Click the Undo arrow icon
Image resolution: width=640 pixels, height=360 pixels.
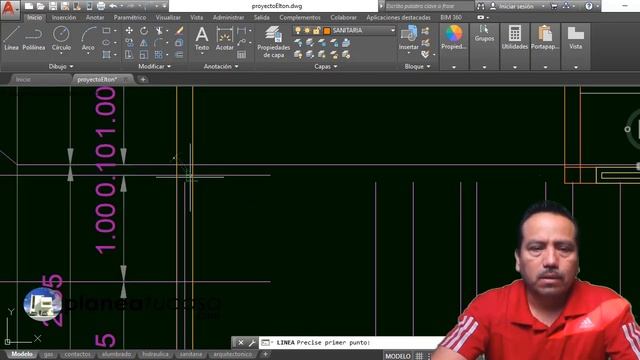coord(113,6)
